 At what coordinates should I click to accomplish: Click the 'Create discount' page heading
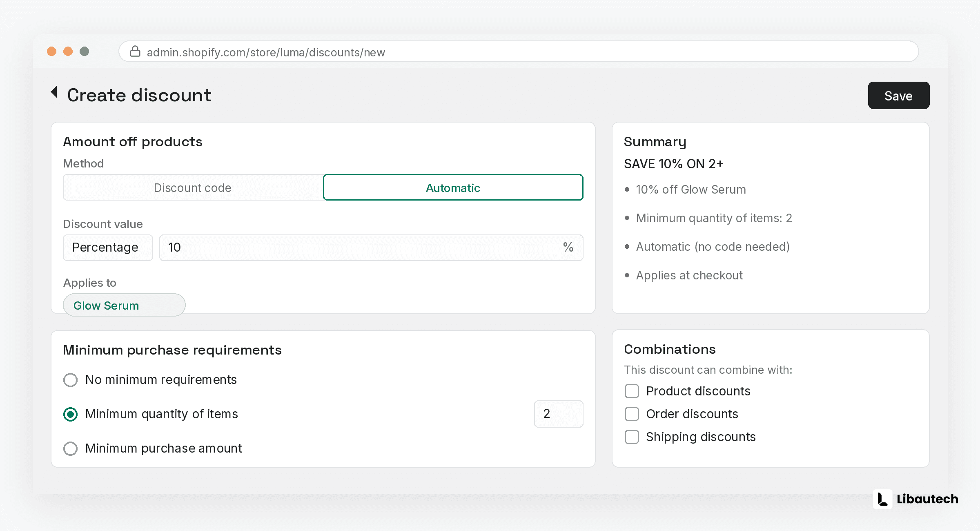(139, 95)
